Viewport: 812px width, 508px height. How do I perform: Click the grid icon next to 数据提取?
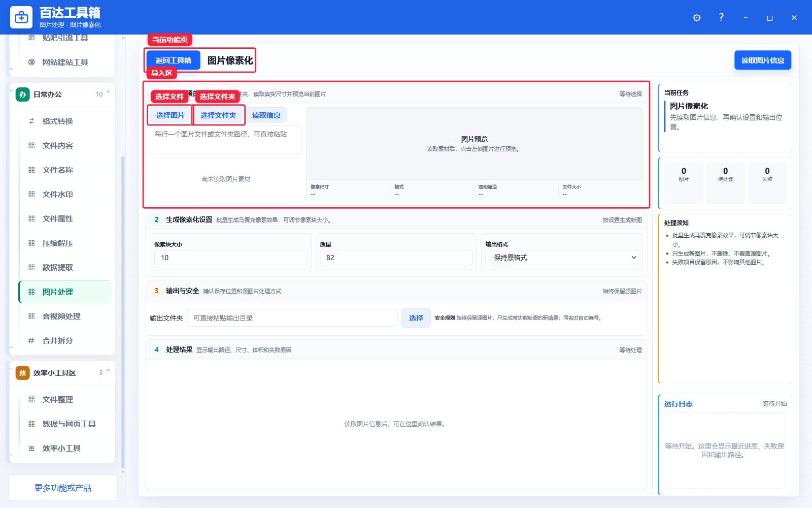pos(31,267)
